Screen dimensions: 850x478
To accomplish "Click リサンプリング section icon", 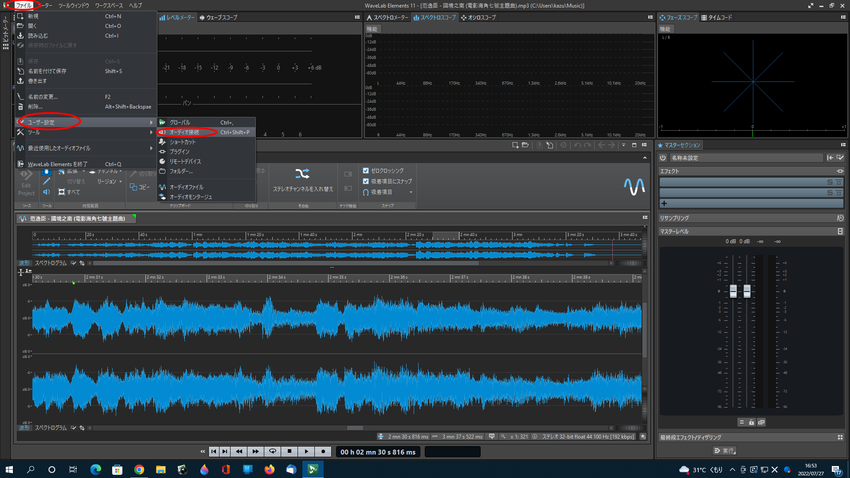I will [840, 218].
